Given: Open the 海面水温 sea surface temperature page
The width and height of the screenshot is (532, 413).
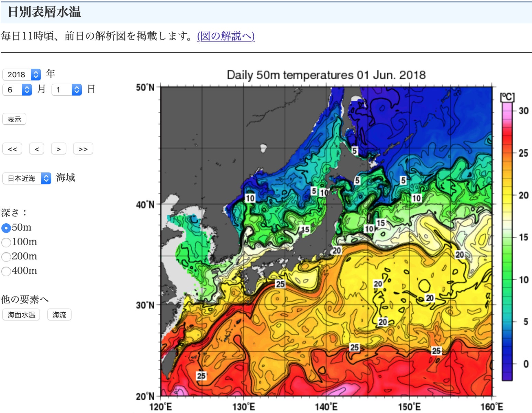Looking at the screenshot, I should [21, 315].
